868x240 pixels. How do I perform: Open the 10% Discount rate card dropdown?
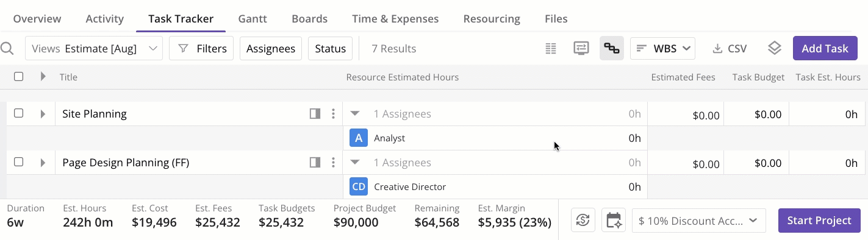coord(699,221)
